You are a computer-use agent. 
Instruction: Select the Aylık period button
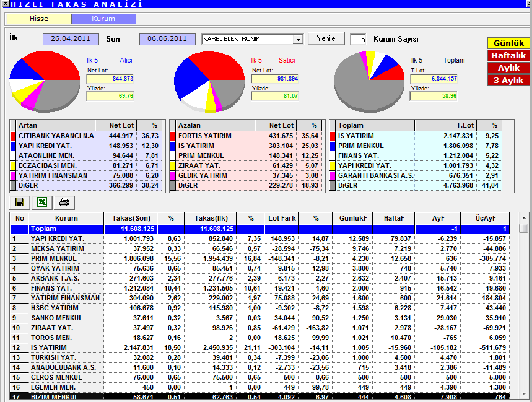pos(508,68)
